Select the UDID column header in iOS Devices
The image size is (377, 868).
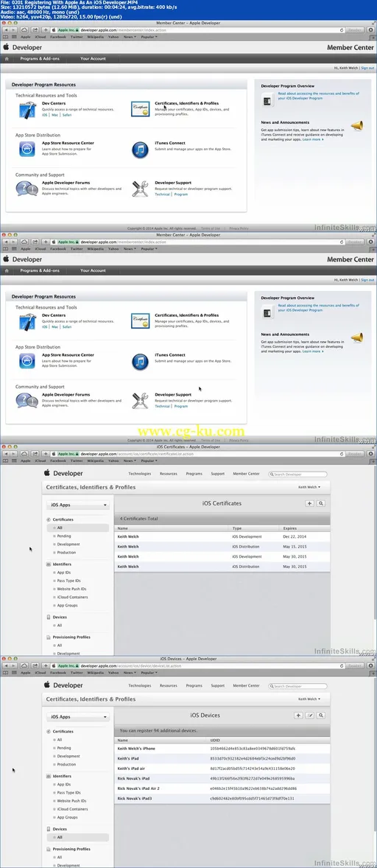point(216,740)
